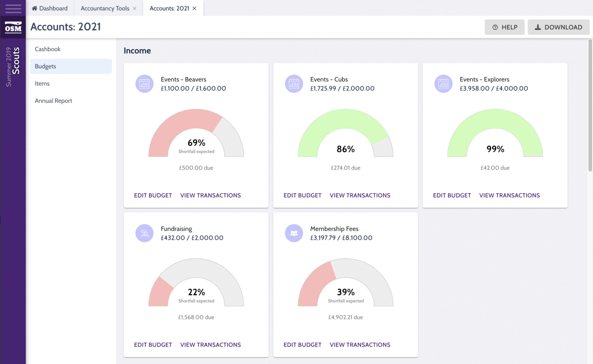Screen dimensions: 593x364
Task: Click the Events - Cubs calendar icon
Action: click(x=294, y=84)
